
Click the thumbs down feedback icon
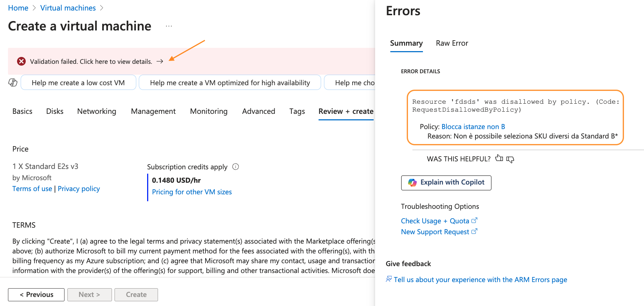tap(510, 160)
